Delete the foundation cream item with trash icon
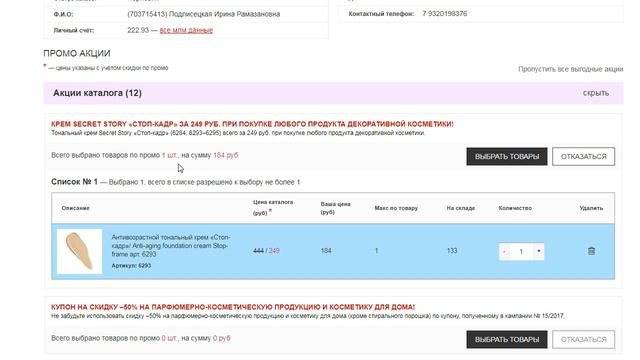Screen dimensions: 640x360 click(x=591, y=251)
